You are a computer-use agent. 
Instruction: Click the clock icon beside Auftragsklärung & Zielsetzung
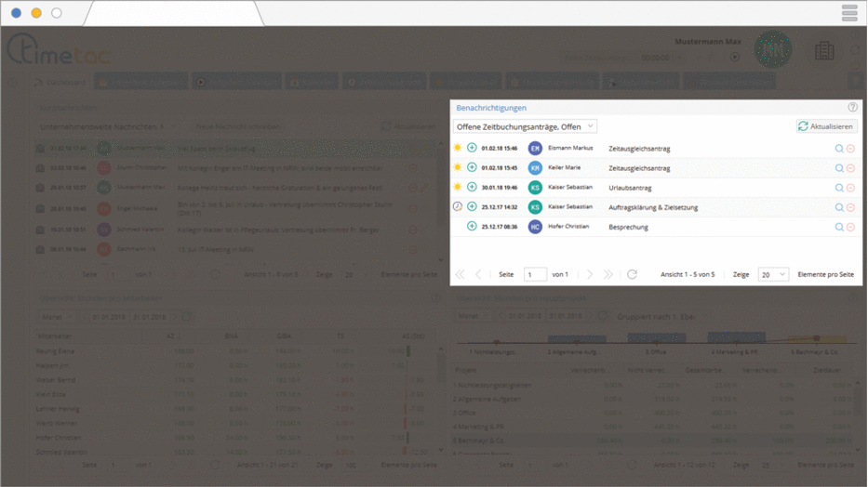(x=457, y=206)
